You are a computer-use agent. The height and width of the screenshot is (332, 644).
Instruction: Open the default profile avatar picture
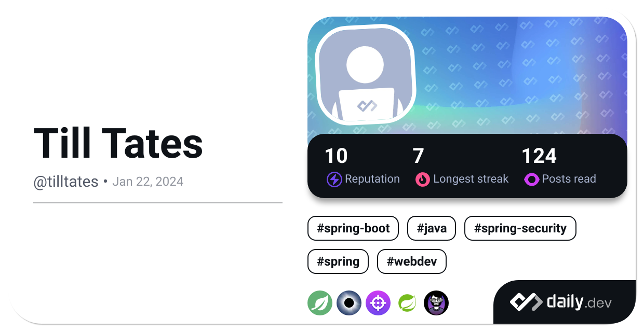(x=365, y=74)
